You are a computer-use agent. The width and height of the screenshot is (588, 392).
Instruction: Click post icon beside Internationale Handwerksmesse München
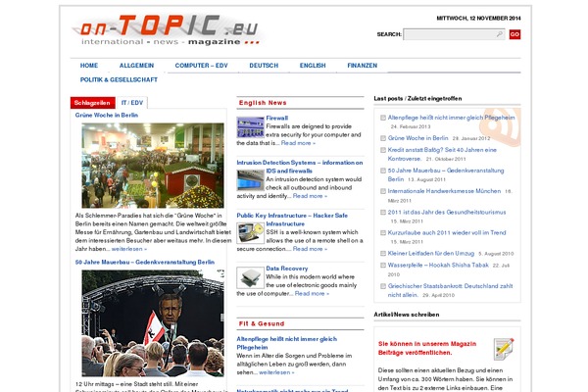(x=383, y=191)
